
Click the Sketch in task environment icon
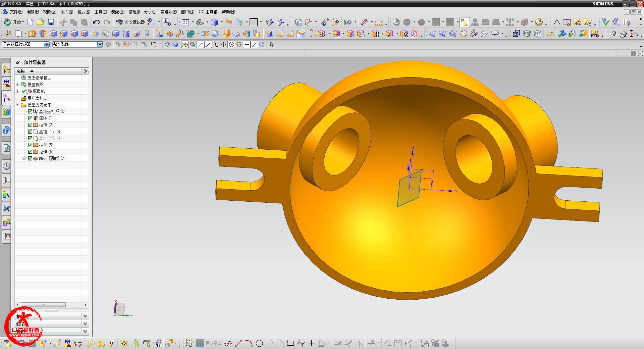7,34
